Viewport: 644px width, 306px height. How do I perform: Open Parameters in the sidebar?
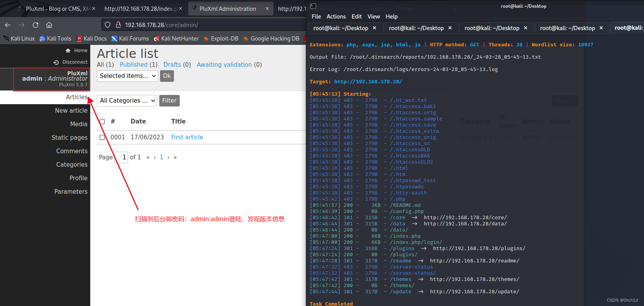pyautogui.click(x=71, y=192)
